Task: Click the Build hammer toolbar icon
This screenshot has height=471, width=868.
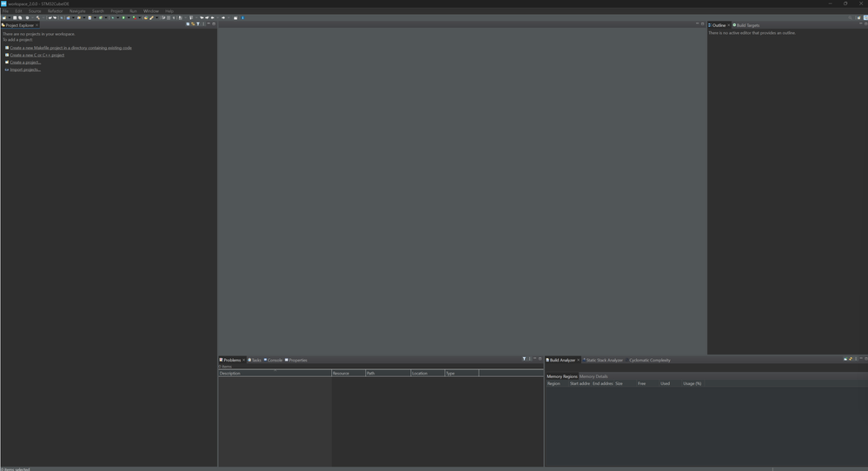Action: point(37,17)
